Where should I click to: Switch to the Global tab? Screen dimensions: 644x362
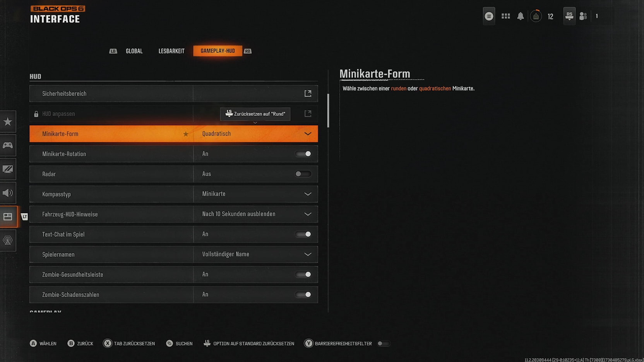(134, 51)
